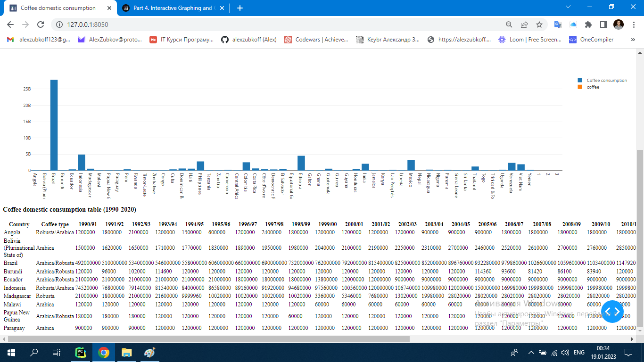
Task: Click the Mexico bar in chart
Action: point(411,165)
